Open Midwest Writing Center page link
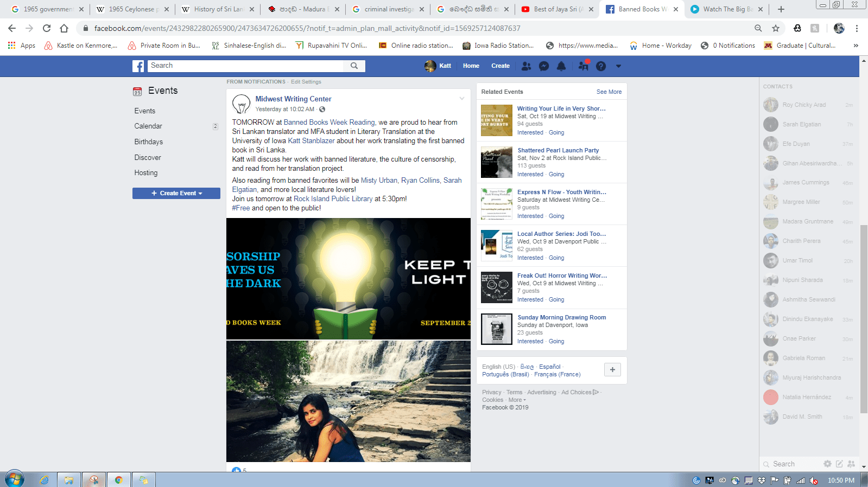This screenshot has height=487, width=868. 293,99
